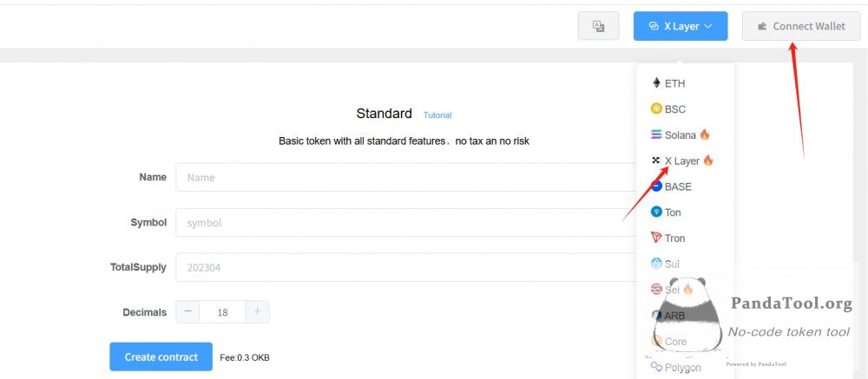Screen dimensions: 868x379
Task: Click the Tron red triangle icon
Action: click(x=656, y=238)
